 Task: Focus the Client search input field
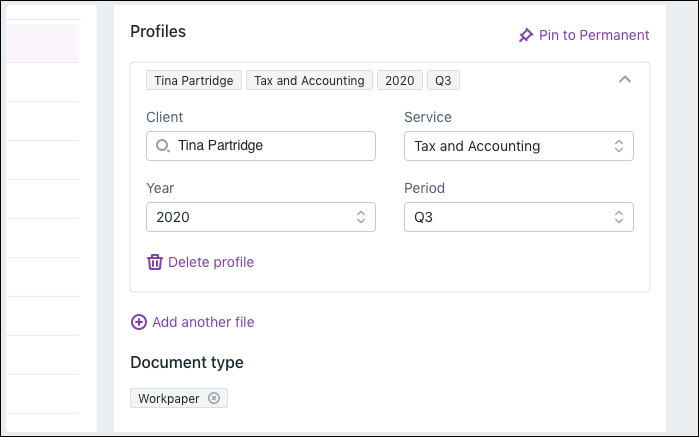point(270,146)
